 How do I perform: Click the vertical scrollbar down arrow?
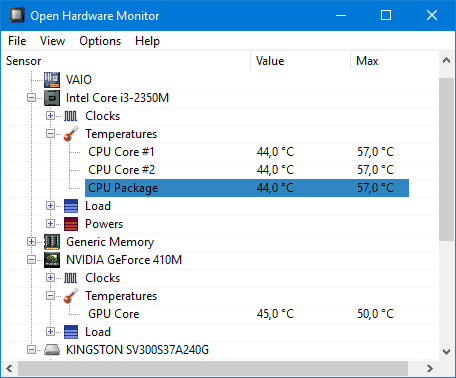point(447,351)
